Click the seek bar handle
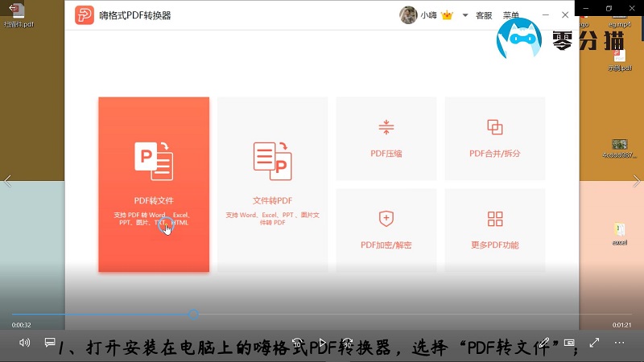This screenshot has width=644, height=362. click(x=193, y=315)
